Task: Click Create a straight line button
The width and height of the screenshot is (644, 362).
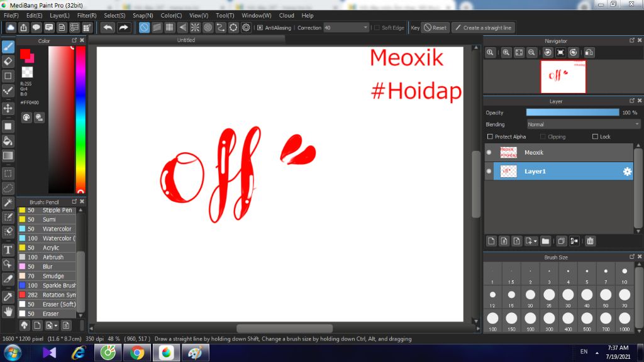Action: click(484, 28)
